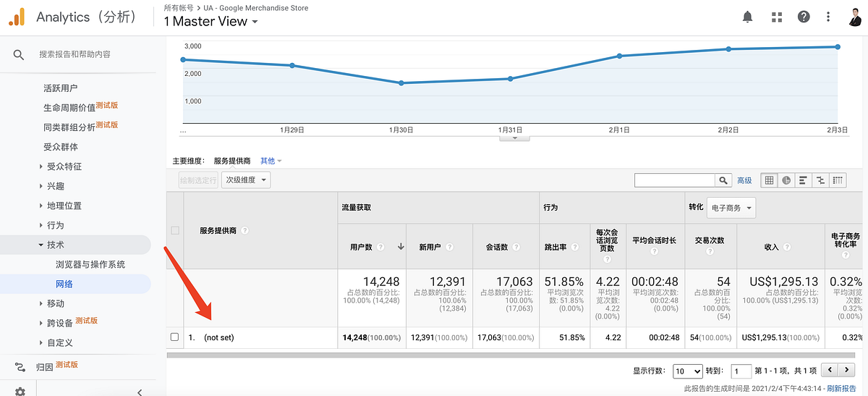This screenshot has height=396, width=868.
Task: Open the 归因 attribution icon
Action: click(x=20, y=366)
